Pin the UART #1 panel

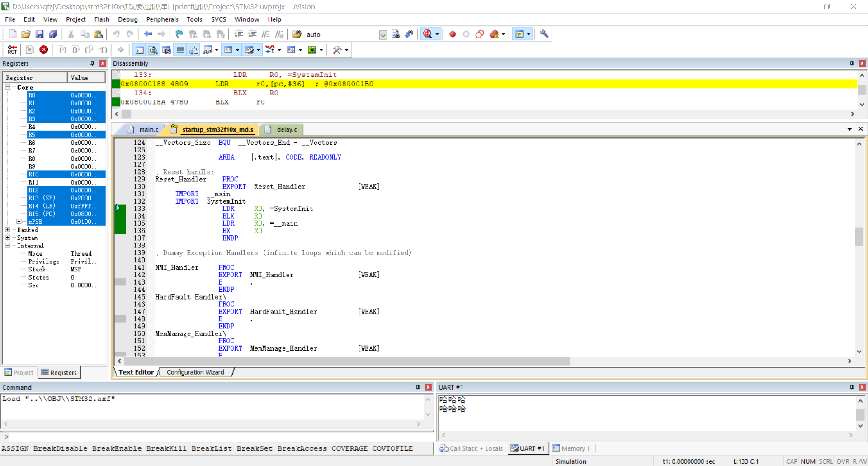click(852, 387)
